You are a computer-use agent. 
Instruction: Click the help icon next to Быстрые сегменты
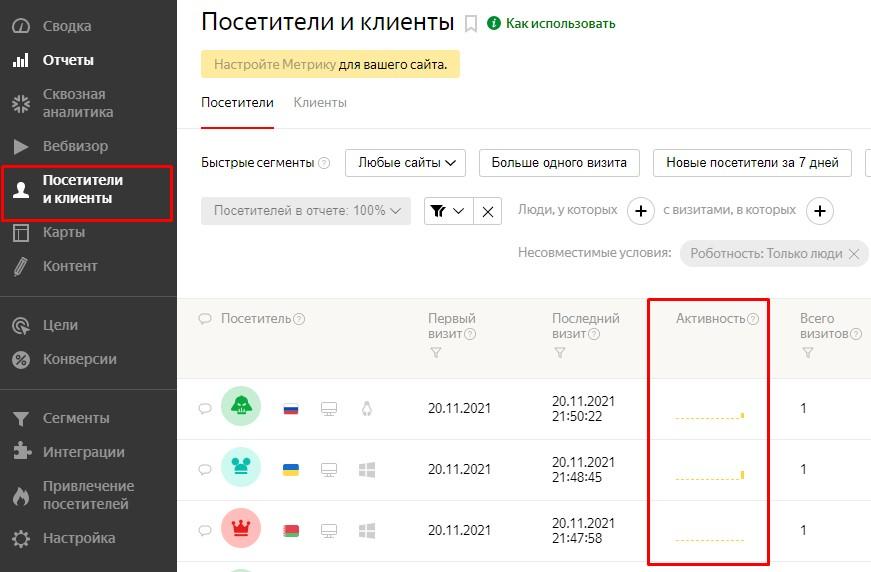(324, 163)
